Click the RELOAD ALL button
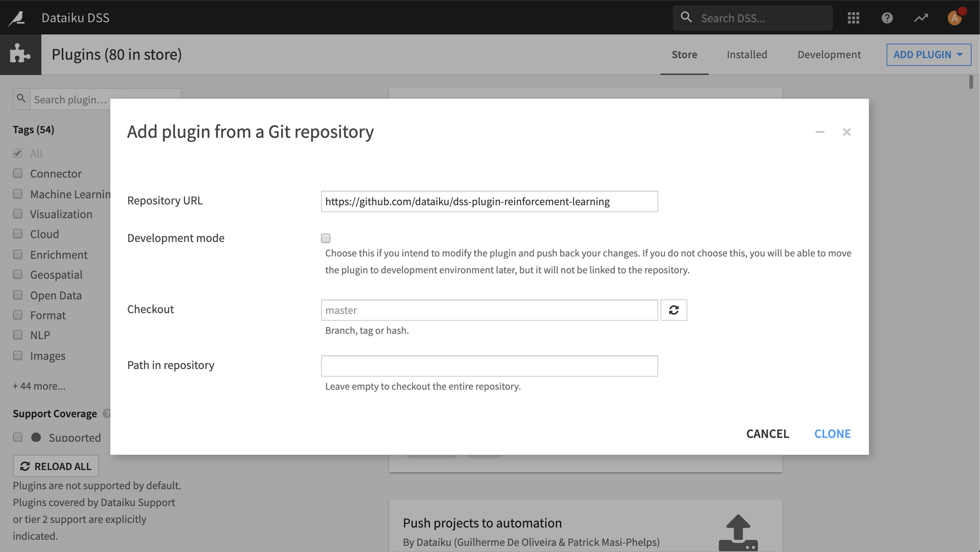 point(56,466)
